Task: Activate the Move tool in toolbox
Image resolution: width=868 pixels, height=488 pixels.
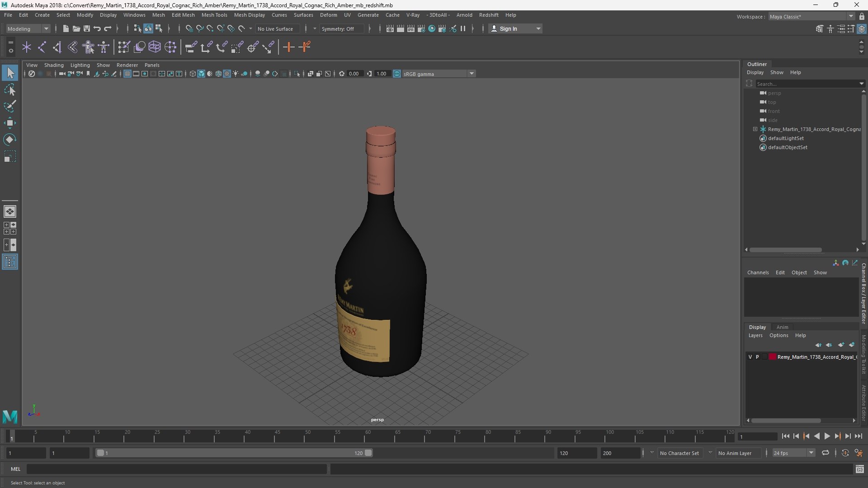Action: [x=10, y=123]
